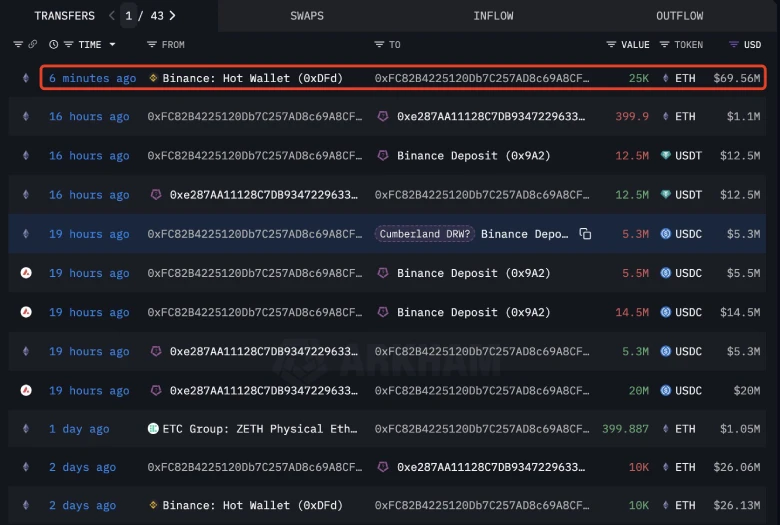Viewport: 780px width, 525px height.
Task: Open the TIME sort dropdown arrow
Action: pyautogui.click(x=112, y=45)
